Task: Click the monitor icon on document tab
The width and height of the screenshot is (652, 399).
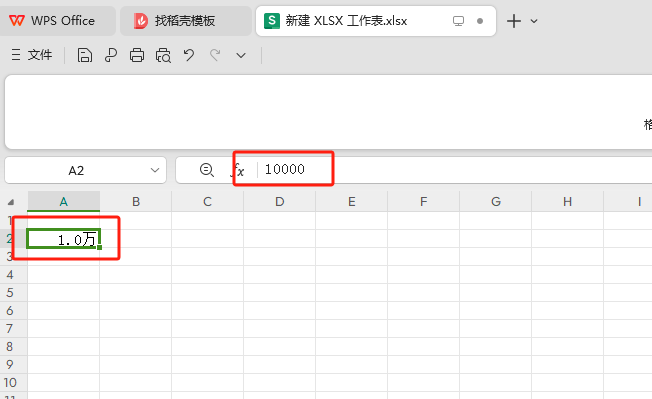Action: coord(458,21)
